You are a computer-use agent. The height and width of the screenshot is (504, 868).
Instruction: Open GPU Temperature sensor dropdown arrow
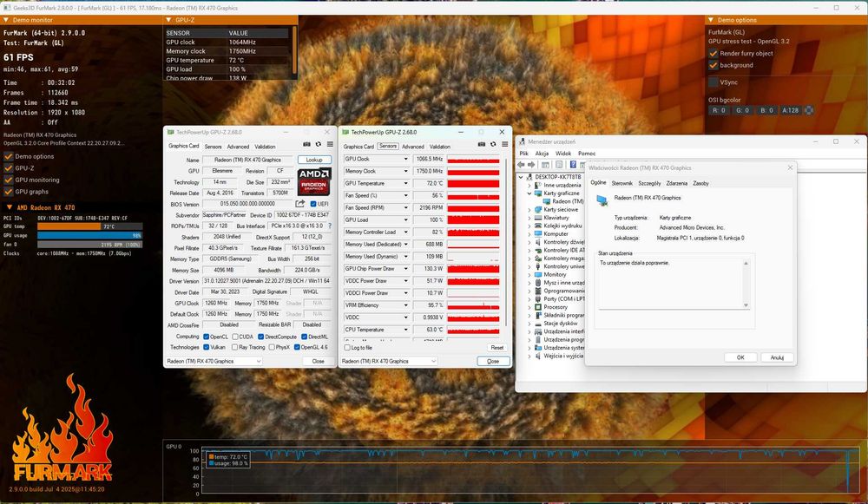(x=405, y=183)
